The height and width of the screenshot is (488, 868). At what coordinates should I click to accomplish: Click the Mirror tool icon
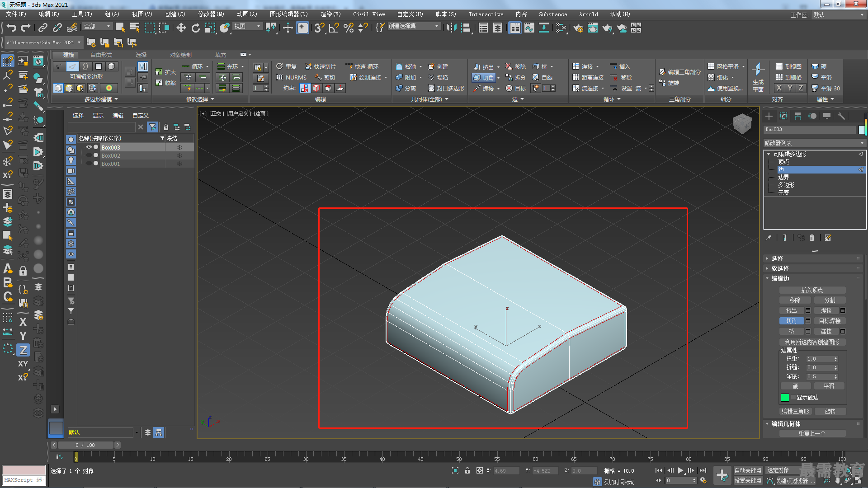click(x=451, y=28)
